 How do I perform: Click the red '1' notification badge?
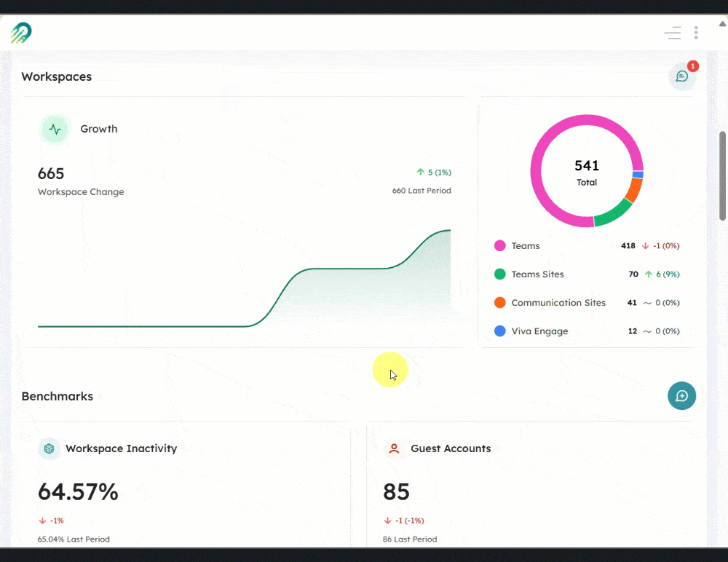click(692, 66)
